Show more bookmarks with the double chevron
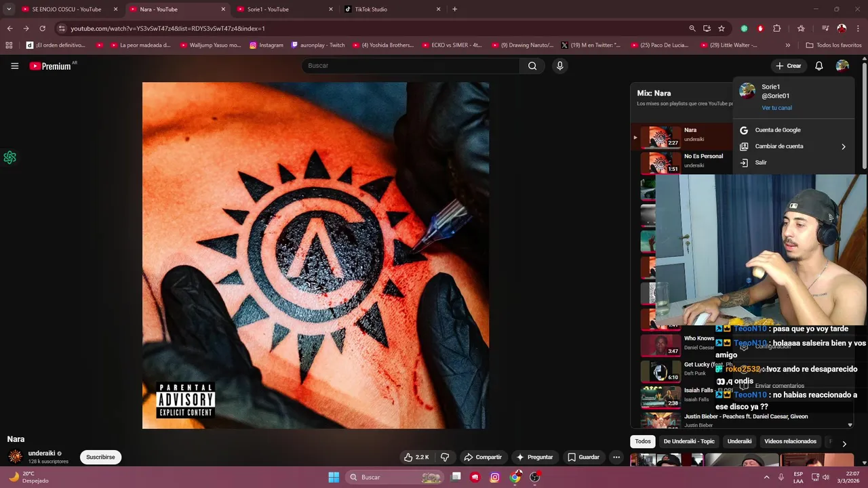This screenshot has height=488, width=868. (x=787, y=45)
